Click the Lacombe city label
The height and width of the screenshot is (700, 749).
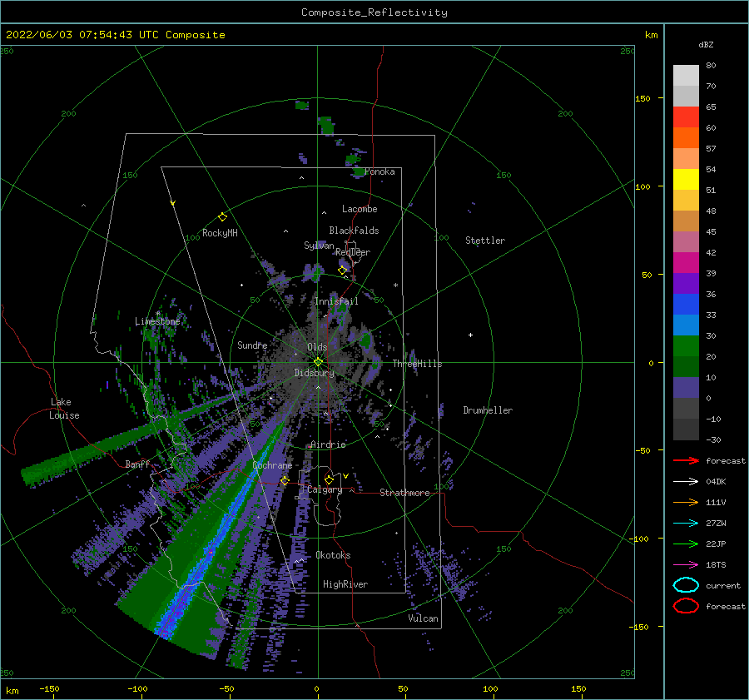point(360,209)
